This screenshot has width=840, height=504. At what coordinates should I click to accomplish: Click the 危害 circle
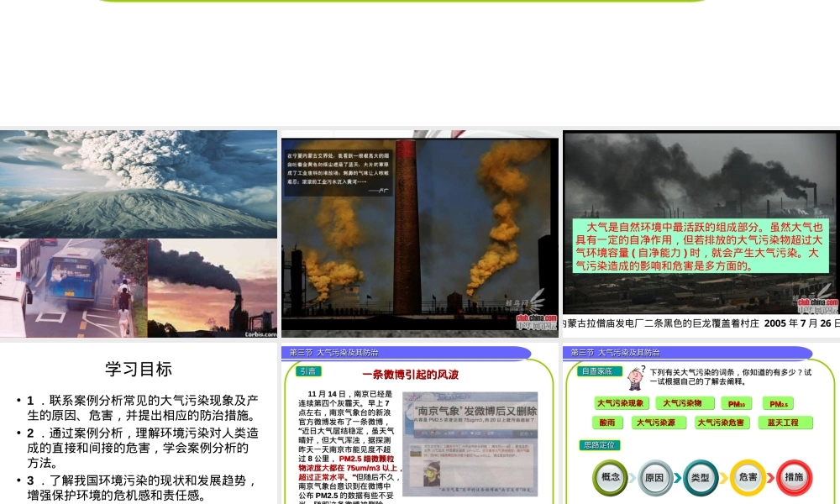click(748, 476)
